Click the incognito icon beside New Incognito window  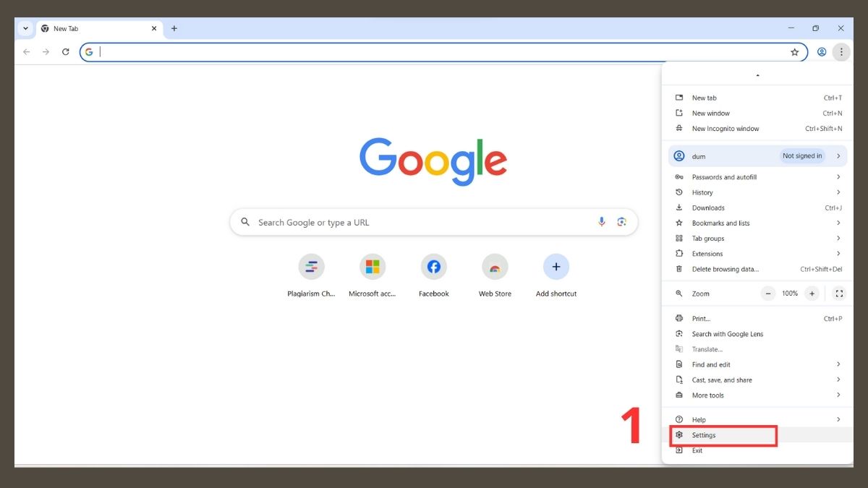pos(679,129)
